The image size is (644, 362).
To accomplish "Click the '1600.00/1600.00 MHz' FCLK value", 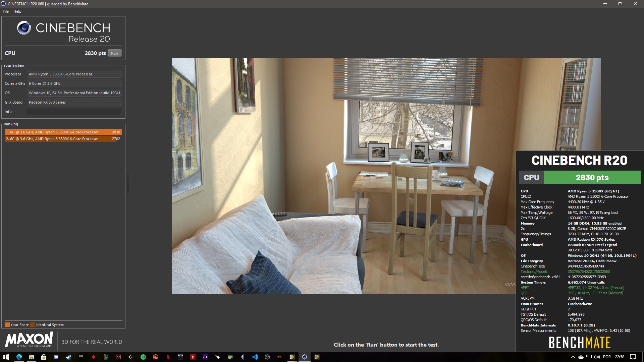I will click(585, 218).
